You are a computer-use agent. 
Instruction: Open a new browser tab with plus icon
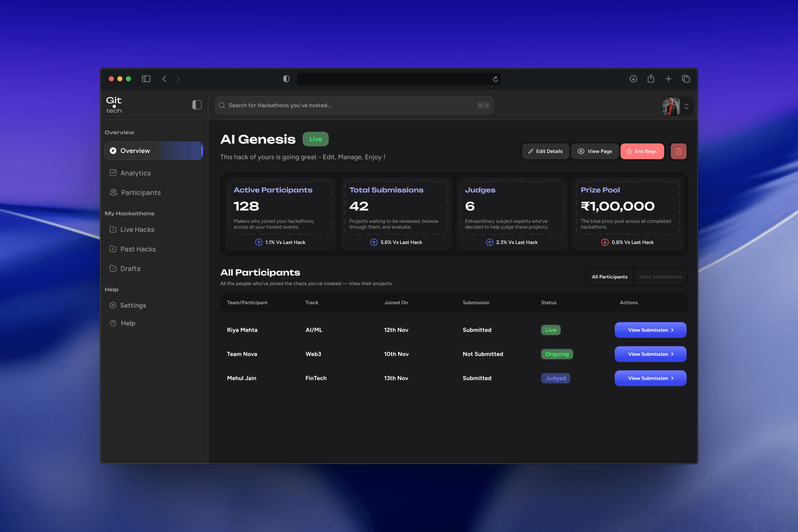tap(668, 79)
